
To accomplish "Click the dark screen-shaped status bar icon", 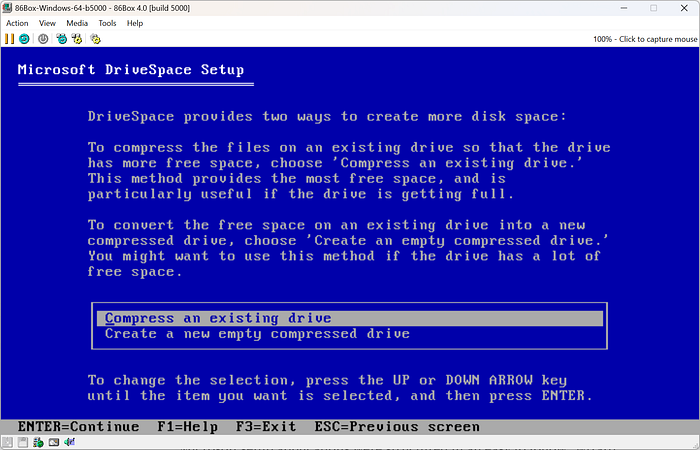I will tap(54, 442).
